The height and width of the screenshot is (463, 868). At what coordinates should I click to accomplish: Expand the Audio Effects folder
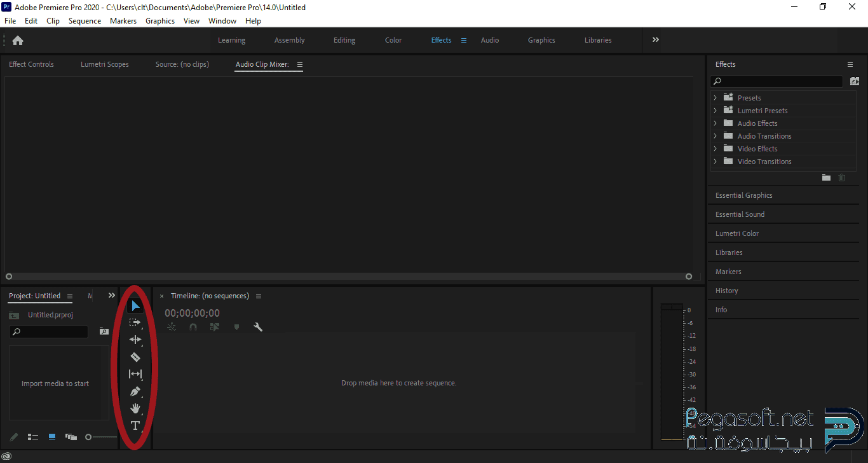point(715,123)
